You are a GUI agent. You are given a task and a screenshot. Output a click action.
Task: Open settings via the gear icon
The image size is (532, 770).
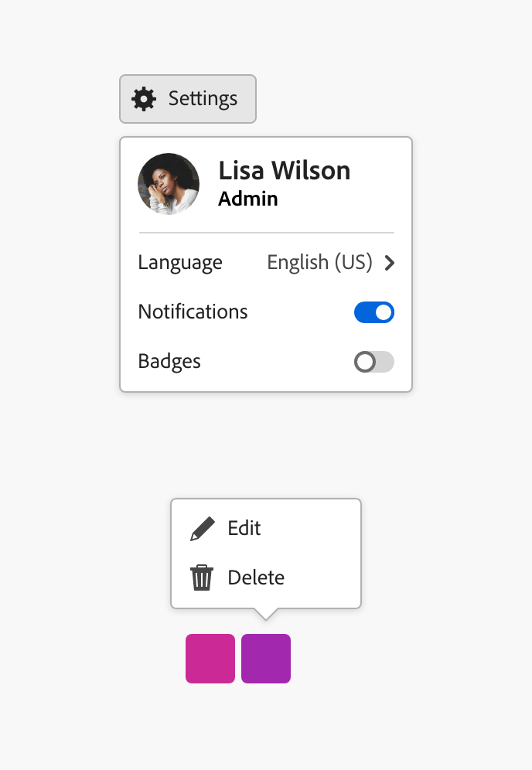pos(144,98)
